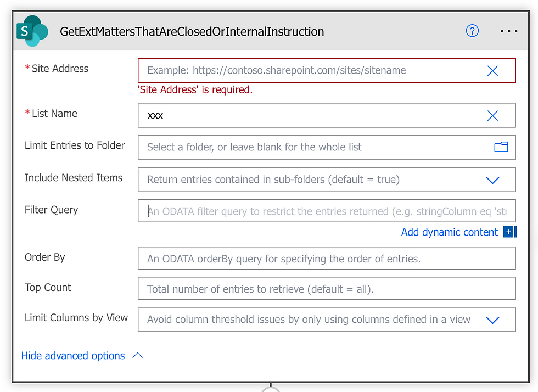Open the folder picker icon

click(501, 147)
